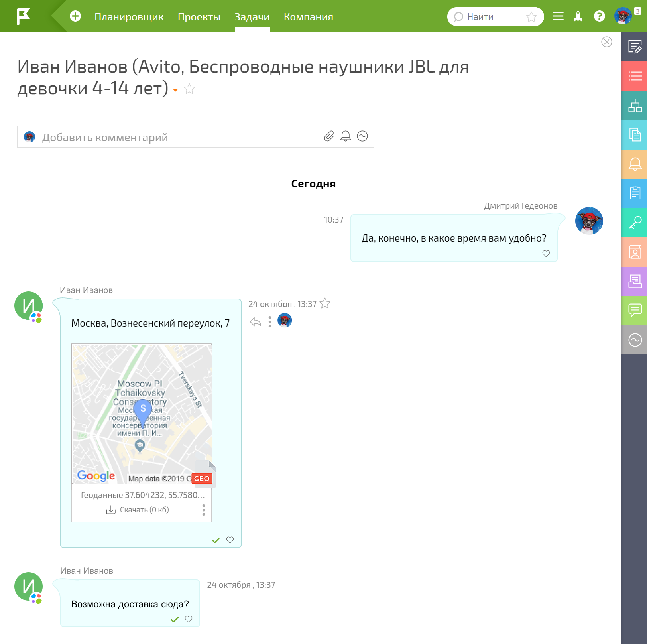Switch to the Проекты section
This screenshot has width=647, height=644.
click(199, 17)
